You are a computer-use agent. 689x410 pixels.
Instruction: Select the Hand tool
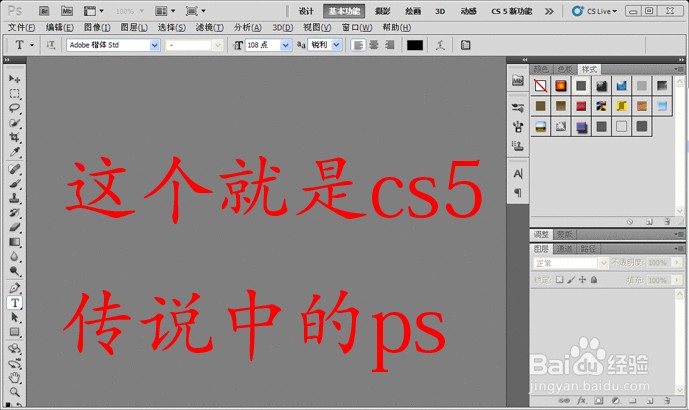click(15, 377)
